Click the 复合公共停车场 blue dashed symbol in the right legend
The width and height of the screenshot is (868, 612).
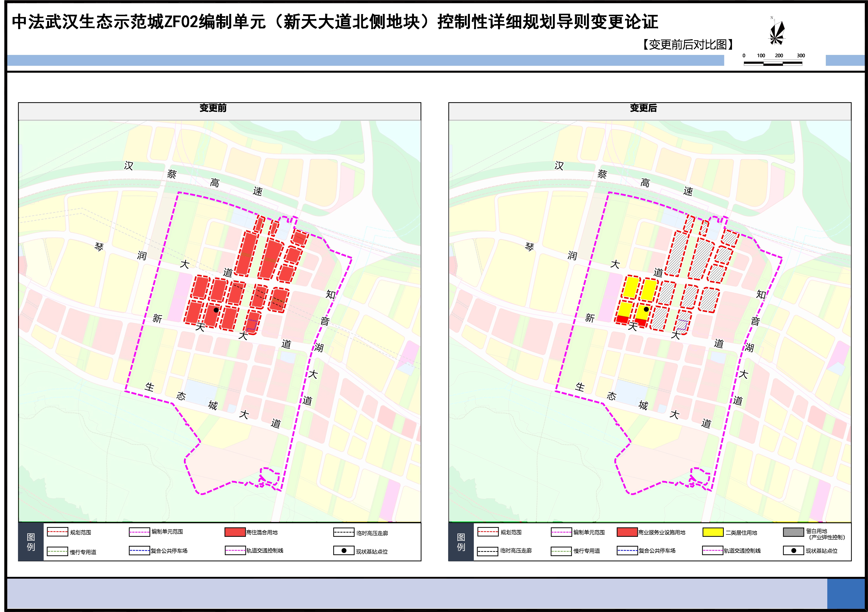pyautogui.click(x=627, y=551)
